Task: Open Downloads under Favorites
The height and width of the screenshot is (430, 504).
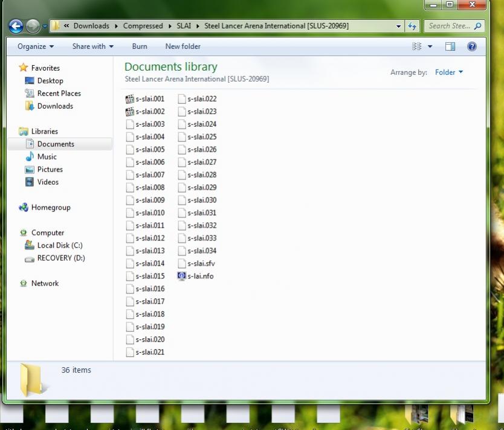Action: (49, 106)
